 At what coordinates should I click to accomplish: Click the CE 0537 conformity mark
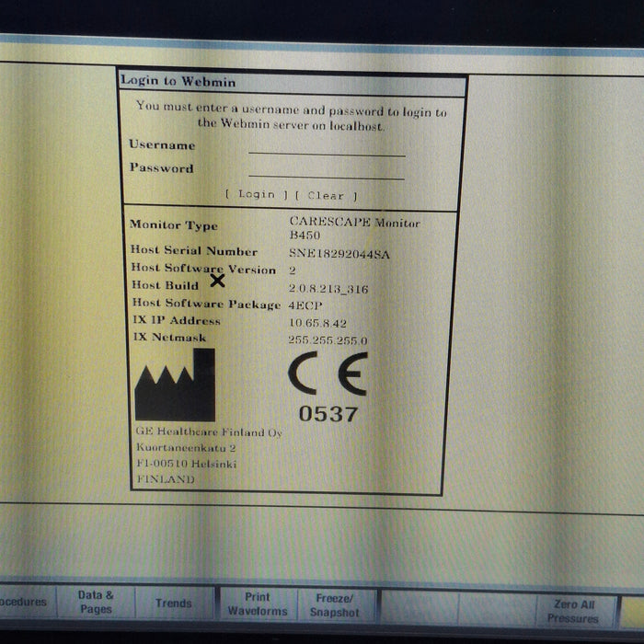(328, 387)
